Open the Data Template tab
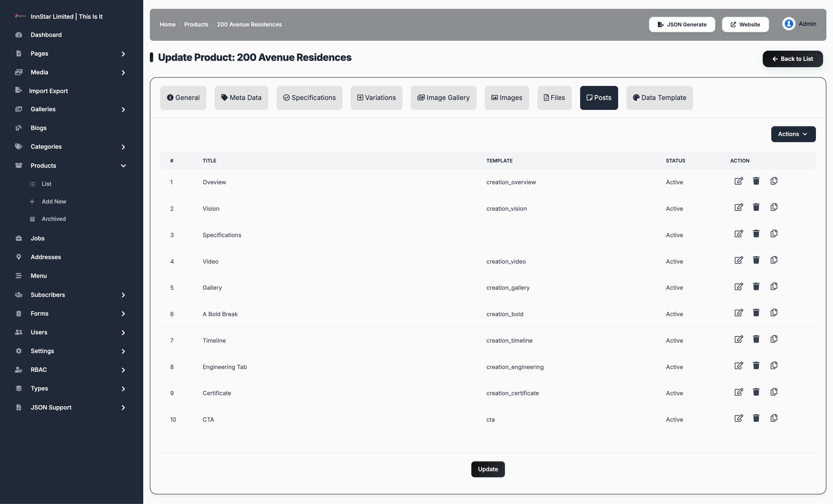This screenshot has height=504, width=833. (x=659, y=98)
